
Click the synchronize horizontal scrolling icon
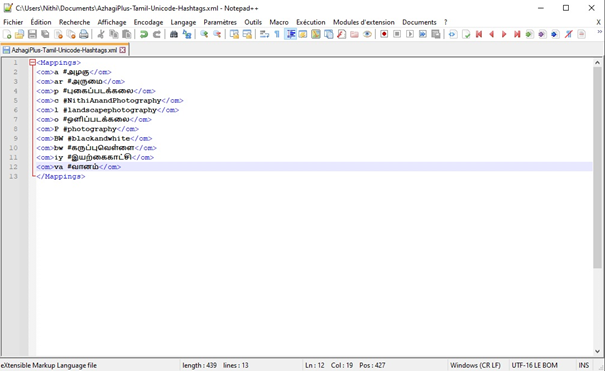pyautogui.click(x=247, y=34)
